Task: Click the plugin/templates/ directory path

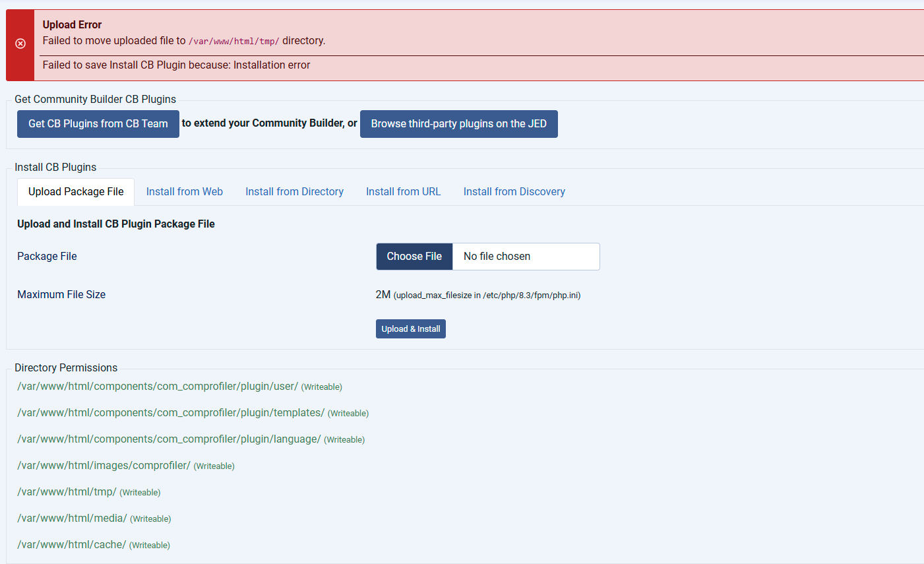Action: pyautogui.click(x=171, y=413)
